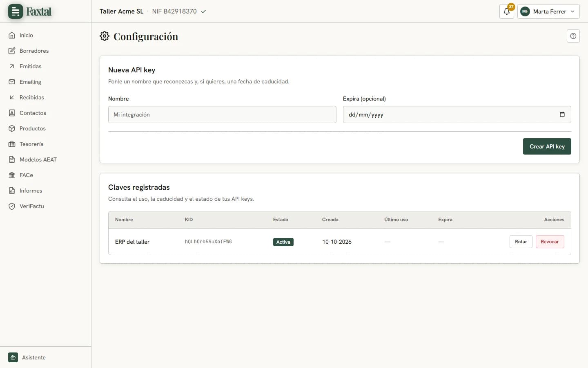Expand the Marta Ferrer user menu

549,11
